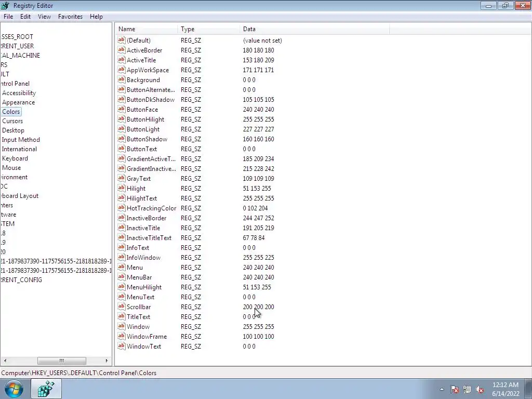The height and width of the screenshot is (399, 532).
Task: Click the ButtonLight value icon
Action: pos(122,129)
